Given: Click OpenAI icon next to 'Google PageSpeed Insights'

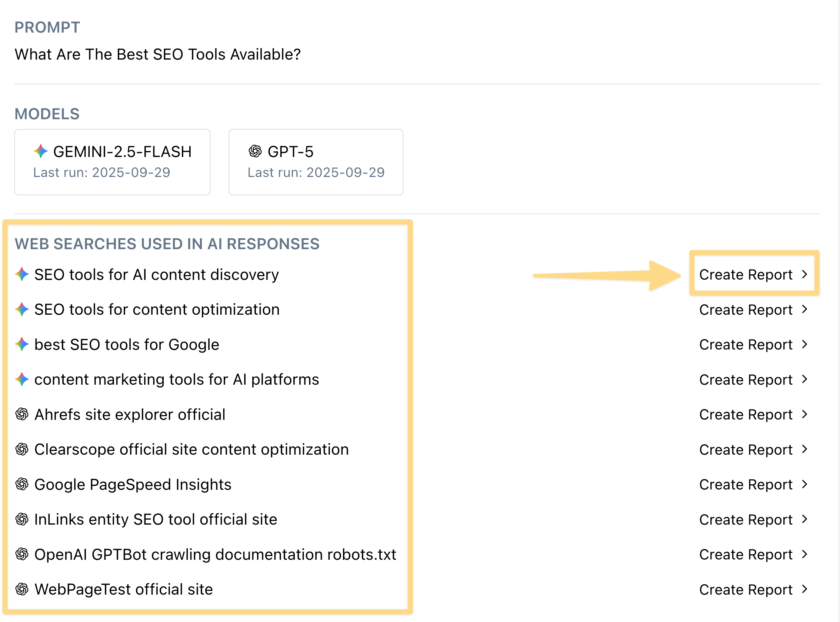Looking at the screenshot, I should [x=22, y=484].
